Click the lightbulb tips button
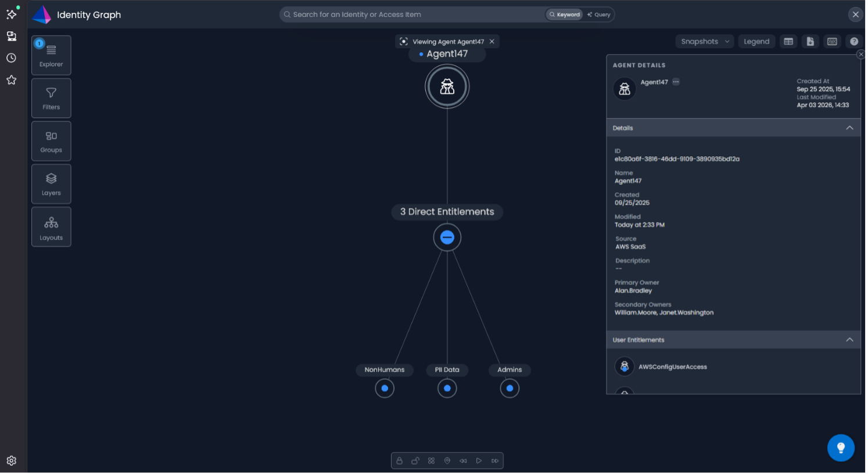 click(x=841, y=448)
